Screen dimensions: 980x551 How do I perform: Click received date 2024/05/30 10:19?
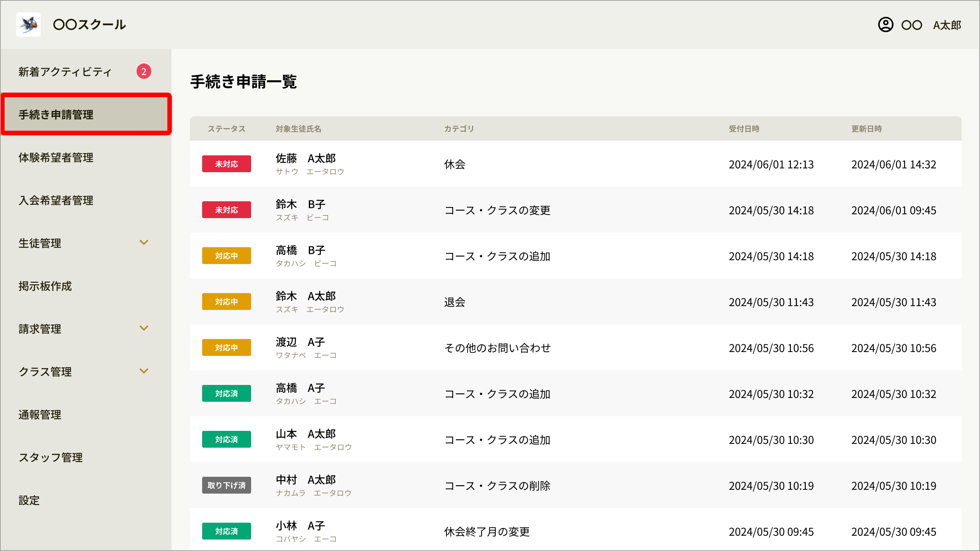point(771,486)
